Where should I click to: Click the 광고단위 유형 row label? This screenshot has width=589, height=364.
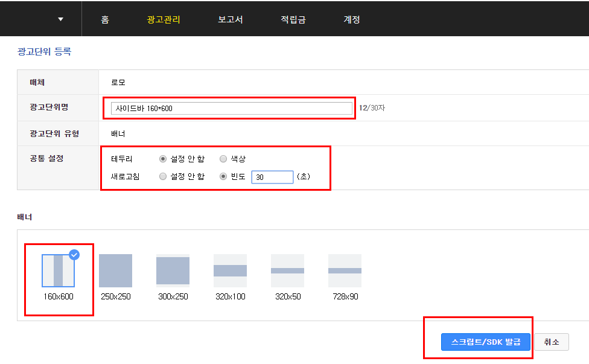(x=54, y=134)
